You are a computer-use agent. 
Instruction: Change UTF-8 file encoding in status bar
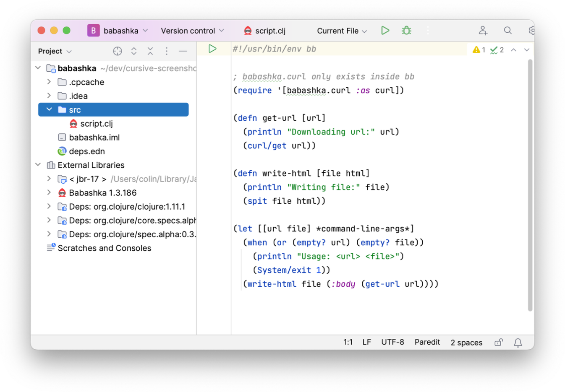pos(392,342)
